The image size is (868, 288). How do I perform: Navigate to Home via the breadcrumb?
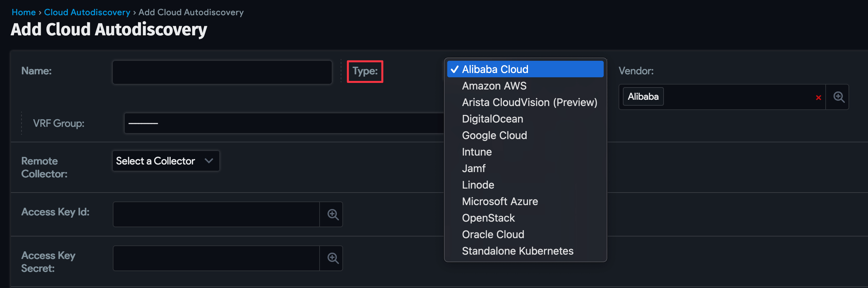pyautogui.click(x=23, y=12)
